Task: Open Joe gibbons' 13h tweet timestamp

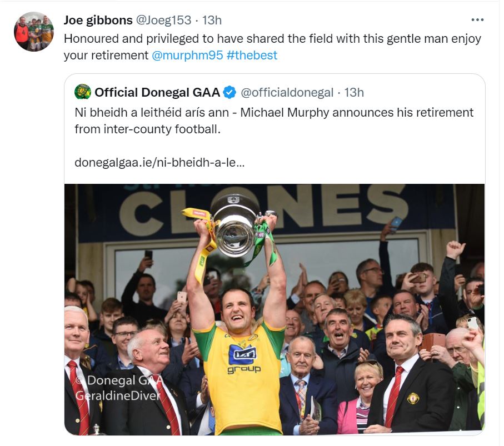Action: click(x=212, y=20)
